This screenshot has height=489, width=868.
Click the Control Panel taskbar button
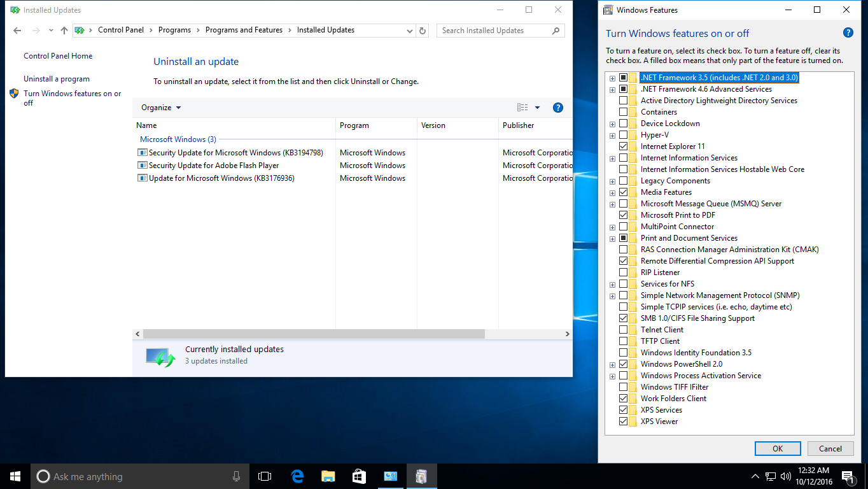(391, 476)
